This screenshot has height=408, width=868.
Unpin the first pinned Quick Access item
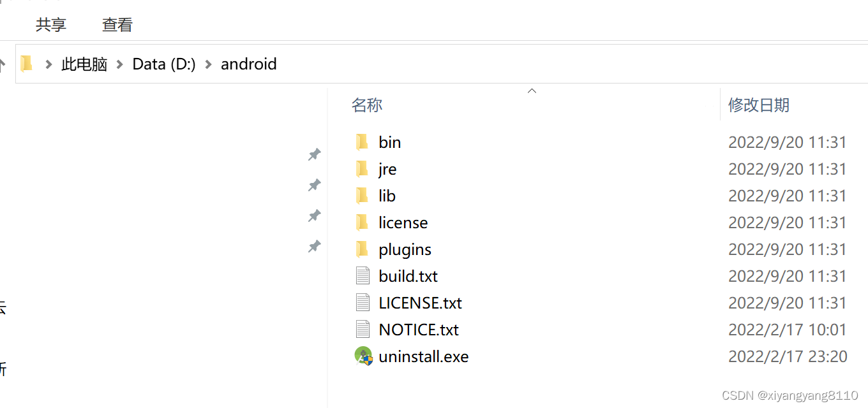314,154
